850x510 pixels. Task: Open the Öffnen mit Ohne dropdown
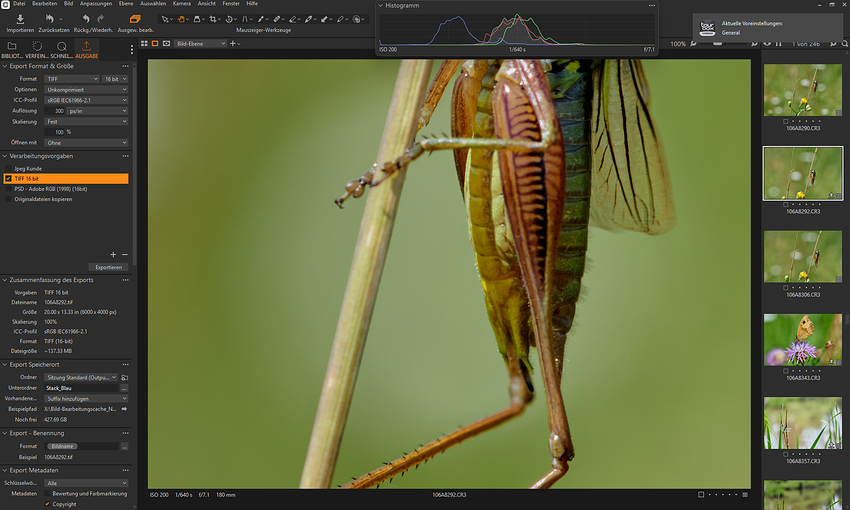click(x=86, y=143)
